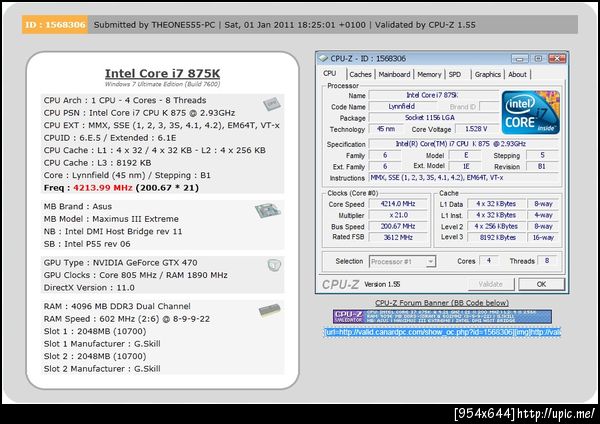Viewport: 600px width, 424px height.
Task: Click 'DirectX Version : 11.0' text
Action: (x=89, y=287)
